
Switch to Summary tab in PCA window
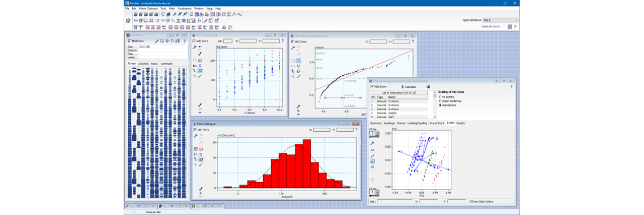pyautogui.click(x=376, y=123)
